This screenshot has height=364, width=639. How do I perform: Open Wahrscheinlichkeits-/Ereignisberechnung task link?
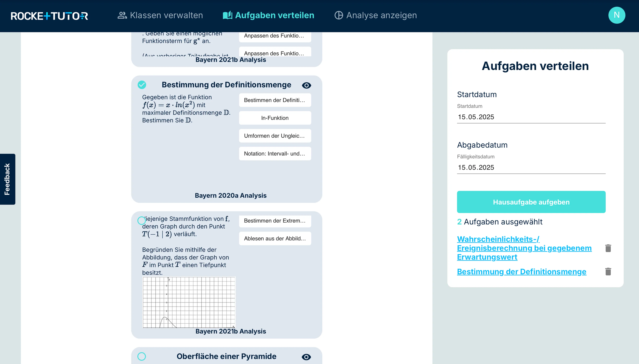click(x=524, y=248)
